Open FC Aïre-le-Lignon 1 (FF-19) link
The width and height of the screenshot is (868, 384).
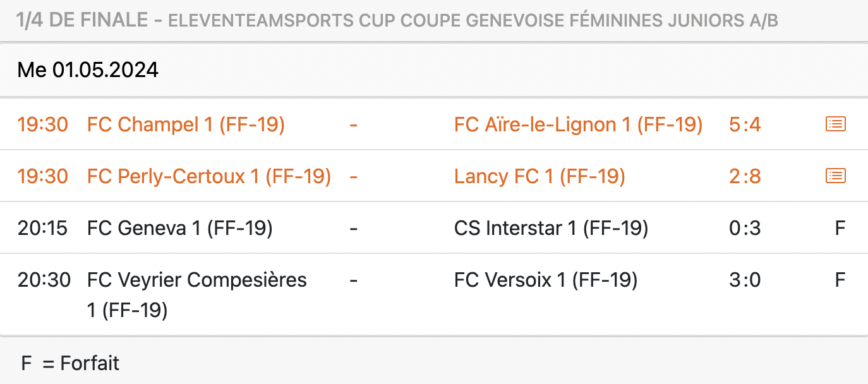point(578,125)
